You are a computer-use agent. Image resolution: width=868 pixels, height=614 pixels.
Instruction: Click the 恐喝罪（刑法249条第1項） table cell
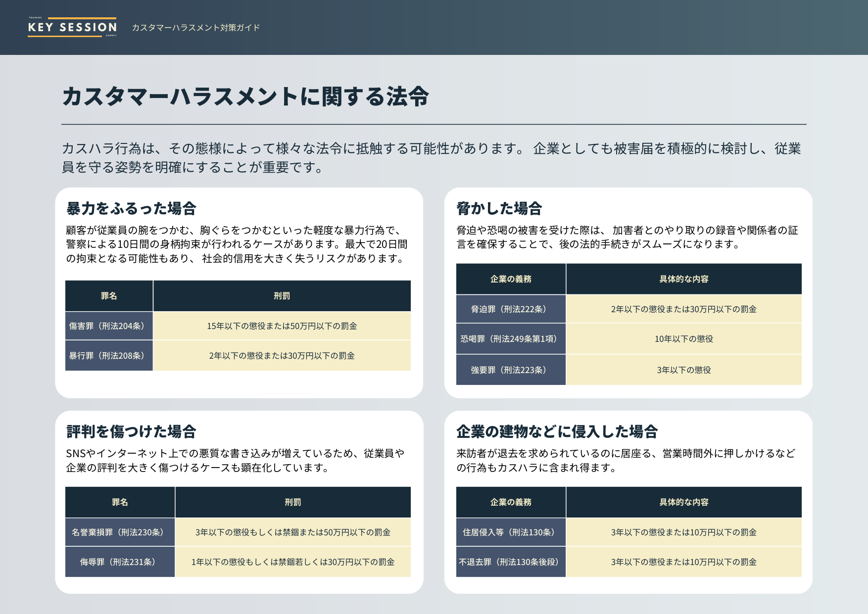click(510, 339)
